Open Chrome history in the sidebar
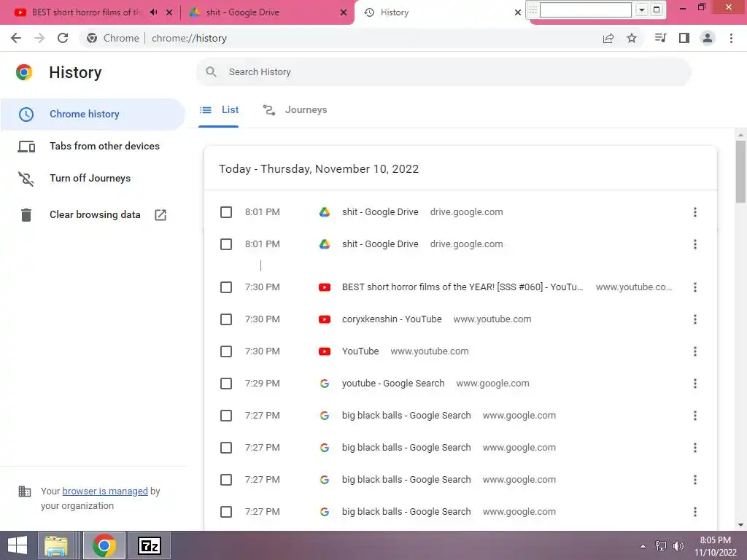 93,114
